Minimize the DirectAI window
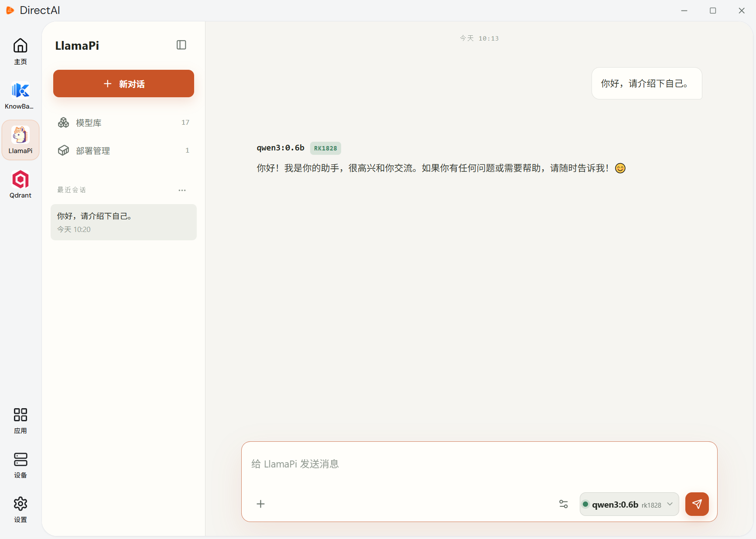The image size is (756, 539). coord(684,10)
